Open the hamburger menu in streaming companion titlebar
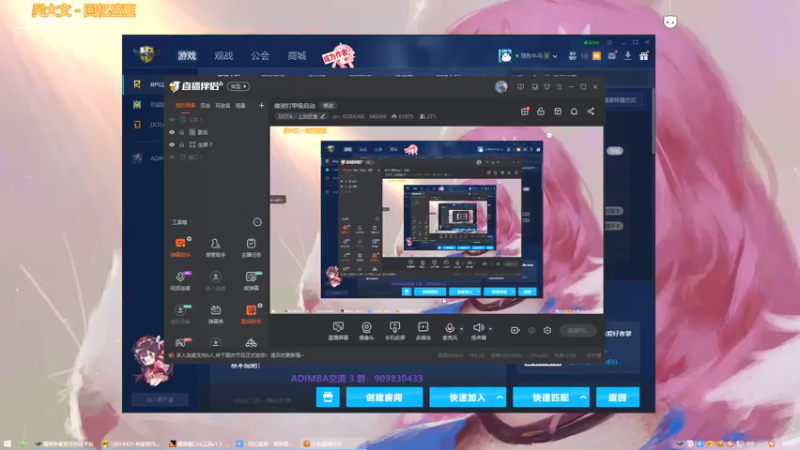 pyautogui.click(x=559, y=87)
